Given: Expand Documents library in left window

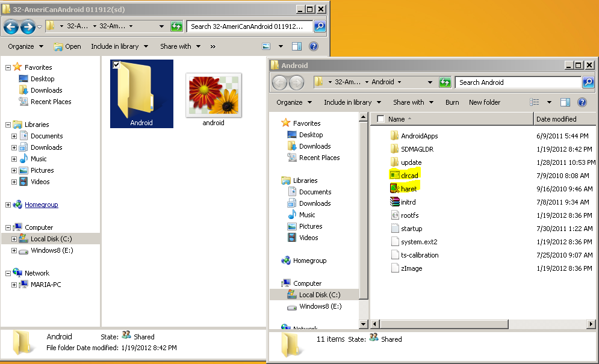Looking at the screenshot, I should (x=14, y=137).
